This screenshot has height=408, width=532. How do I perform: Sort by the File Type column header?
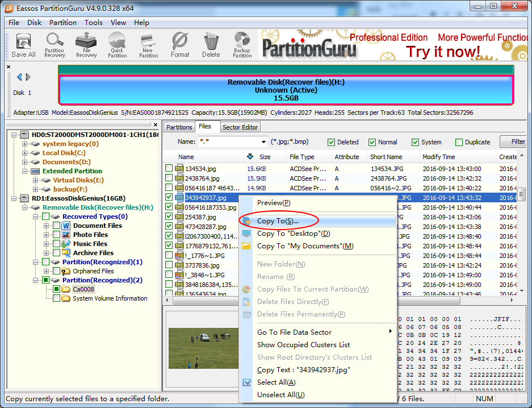(x=308, y=157)
